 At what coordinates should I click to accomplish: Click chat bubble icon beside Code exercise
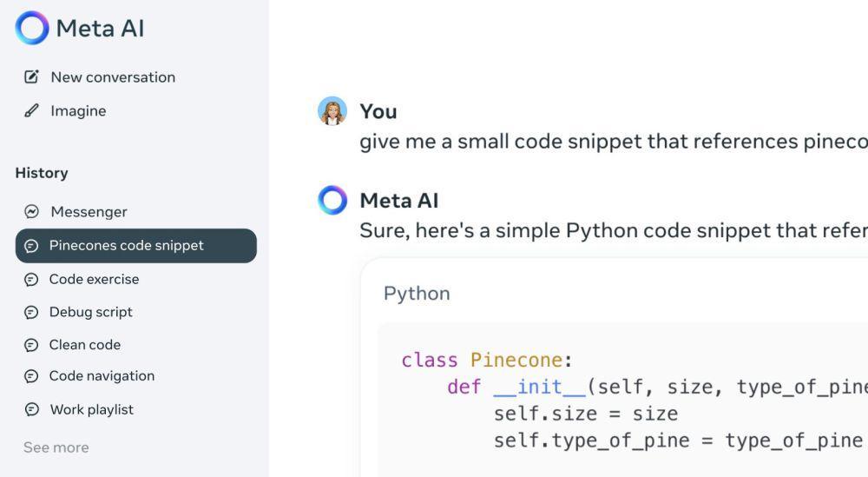point(31,279)
